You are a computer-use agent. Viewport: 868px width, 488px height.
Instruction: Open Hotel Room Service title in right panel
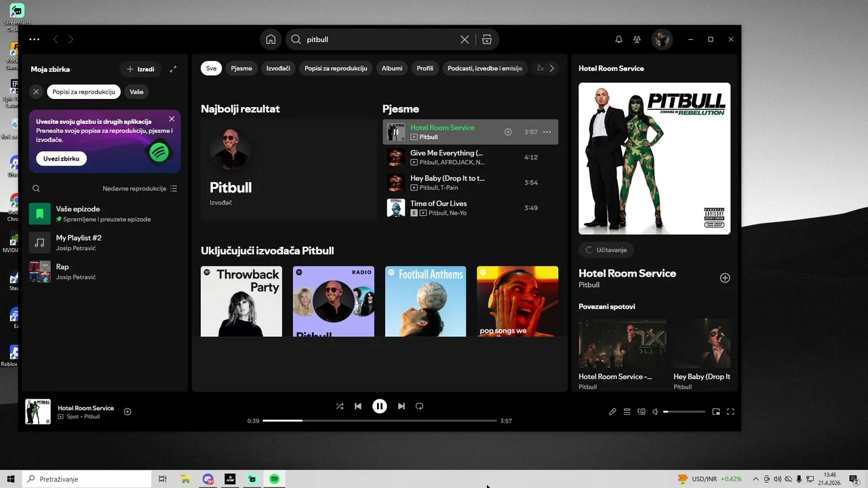pos(627,273)
